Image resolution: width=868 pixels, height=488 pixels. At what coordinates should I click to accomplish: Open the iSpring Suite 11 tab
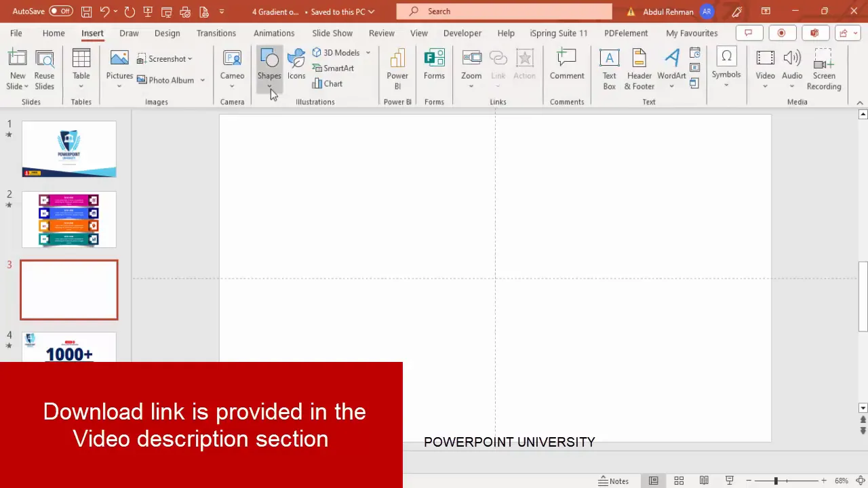559,33
